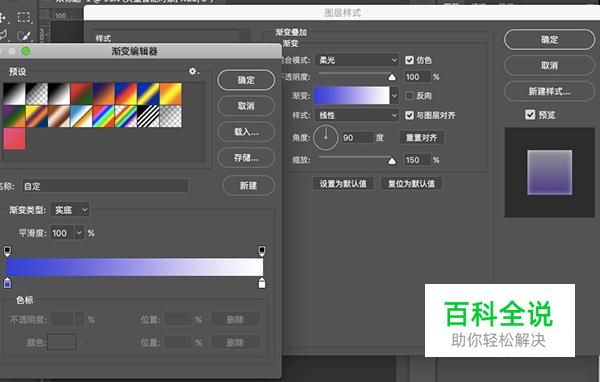Open the 线性 style dropdown
Viewport: 600px width, 382px height.
tap(357, 115)
